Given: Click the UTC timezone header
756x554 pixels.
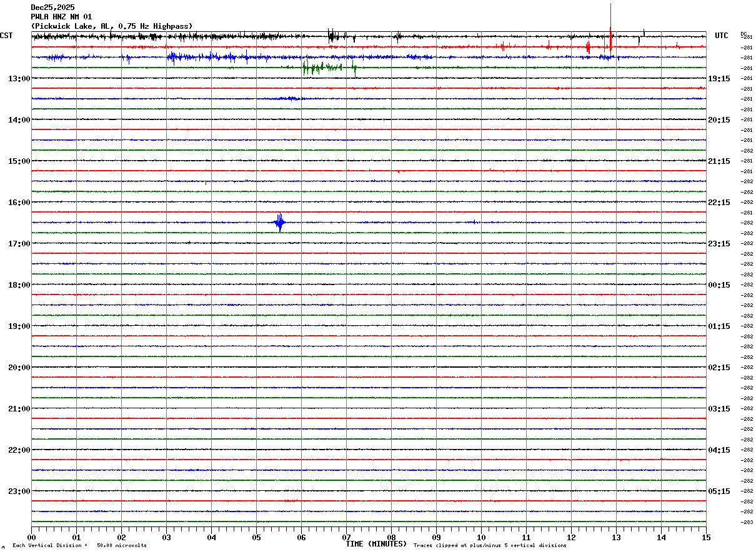Looking at the screenshot, I should click(x=722, y=36).
